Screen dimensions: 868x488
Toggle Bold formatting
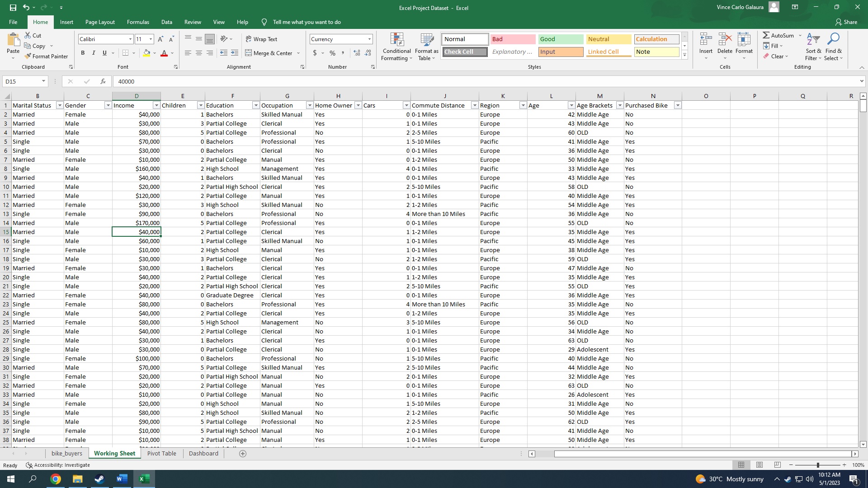83,53
